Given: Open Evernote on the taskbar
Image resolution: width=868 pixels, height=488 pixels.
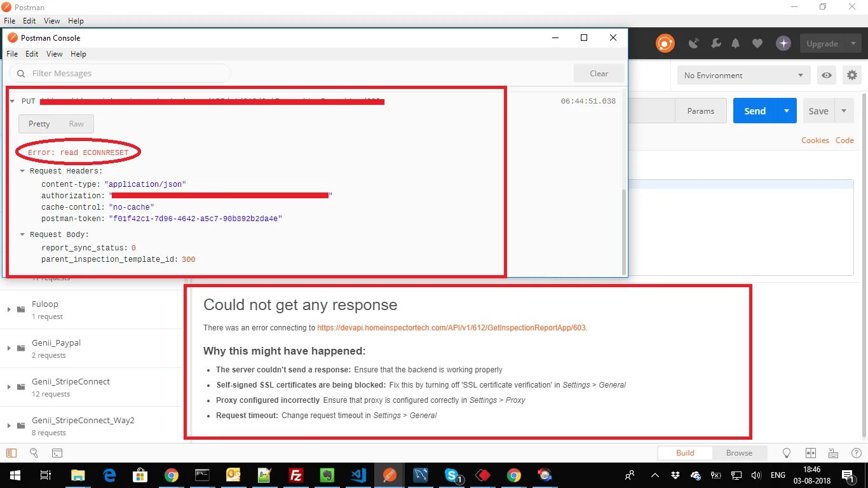Looking at the screenshot, I should (327, 475).
